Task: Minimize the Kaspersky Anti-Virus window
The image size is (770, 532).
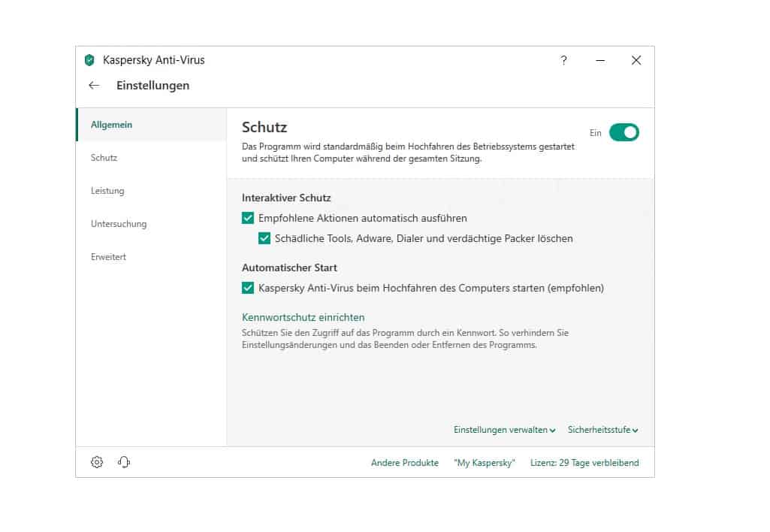Action: click(x=600, y=60)
